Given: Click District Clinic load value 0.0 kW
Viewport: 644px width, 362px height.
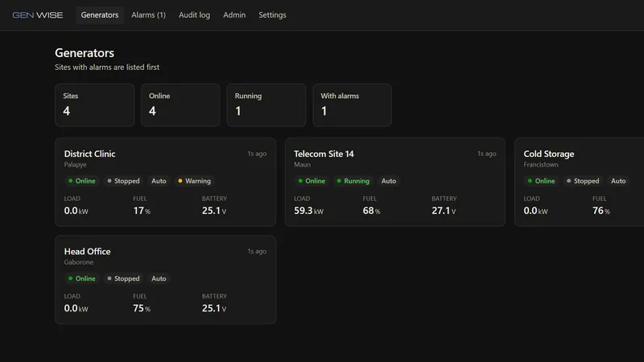Looking at the screenshot, I should [76, 211].
